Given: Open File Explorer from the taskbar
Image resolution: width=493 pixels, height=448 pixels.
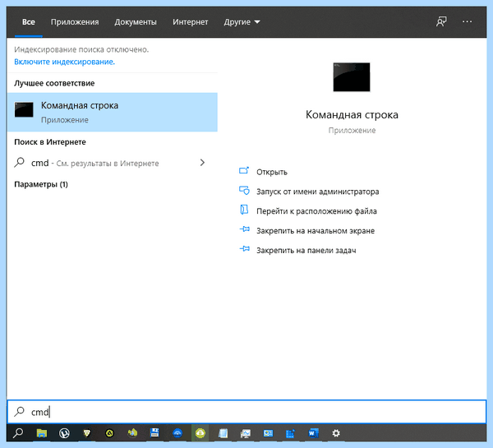Looking at the screenshot, I should coord(42,433).
